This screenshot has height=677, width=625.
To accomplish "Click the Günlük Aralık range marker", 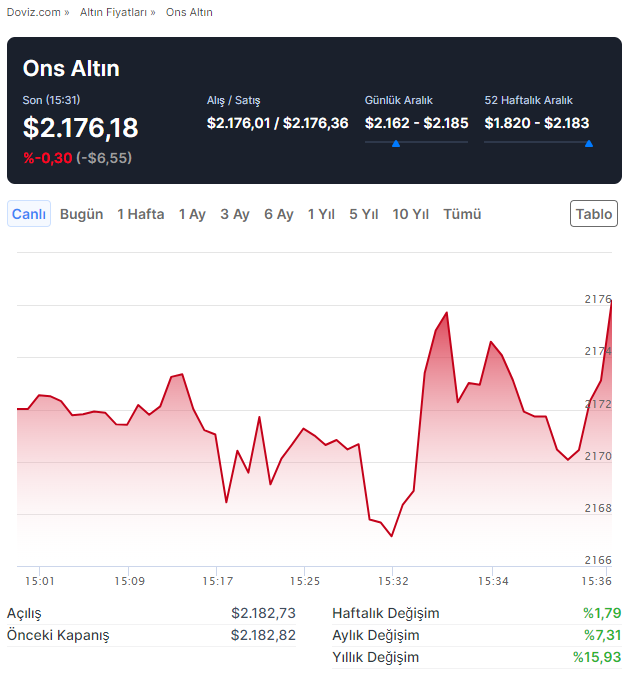I will (x=396, y=144).
